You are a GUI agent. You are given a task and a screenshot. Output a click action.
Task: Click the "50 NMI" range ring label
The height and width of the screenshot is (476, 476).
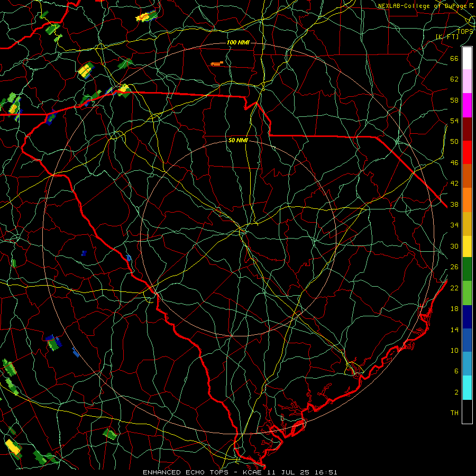238,140
